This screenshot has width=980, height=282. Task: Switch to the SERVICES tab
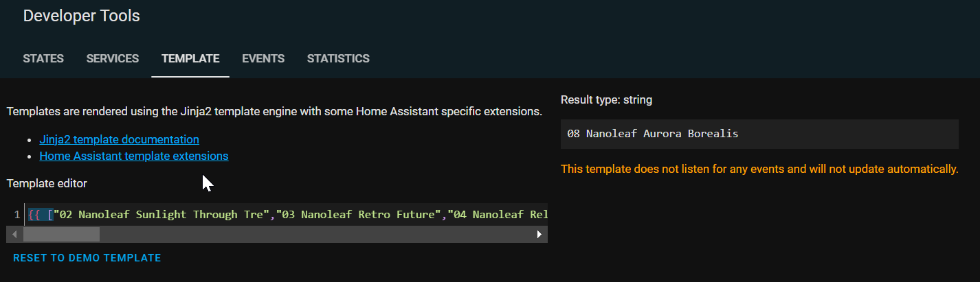point(113,59)
